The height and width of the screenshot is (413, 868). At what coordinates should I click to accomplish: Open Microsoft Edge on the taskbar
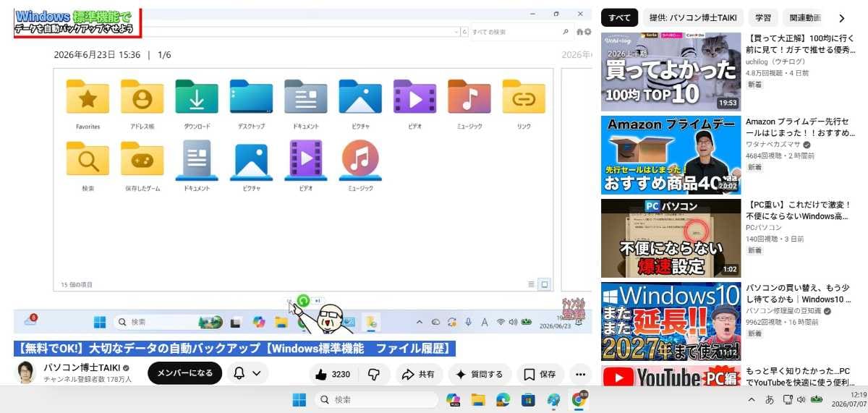point(503,399)
